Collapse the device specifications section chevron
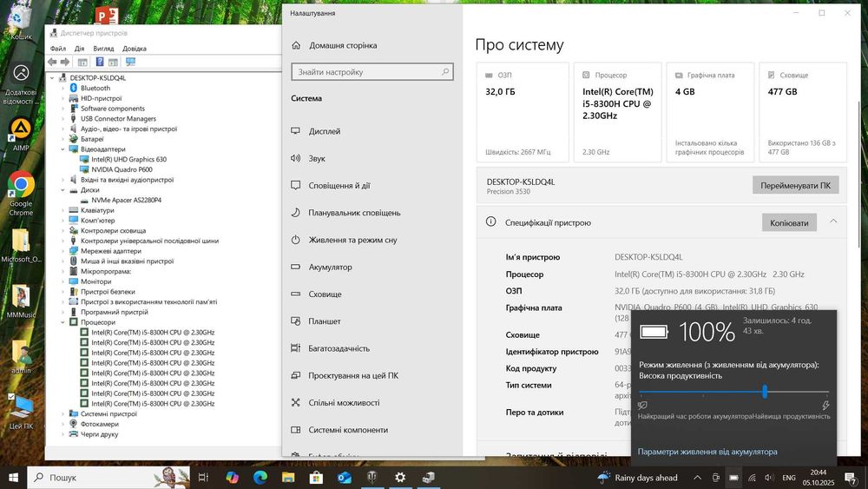This screenshot has width=868, height=489. [x=833, y=221]
